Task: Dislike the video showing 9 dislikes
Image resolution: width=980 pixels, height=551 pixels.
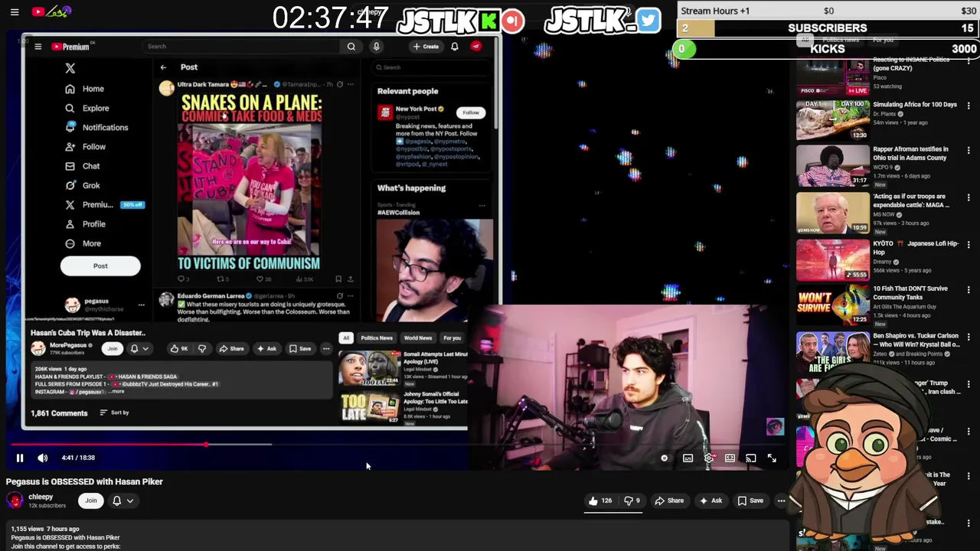Action: (632, 500)
